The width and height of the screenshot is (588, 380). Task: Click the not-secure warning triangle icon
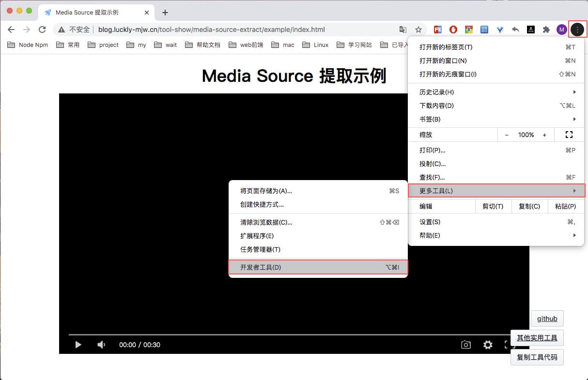(x=62, y=30)
